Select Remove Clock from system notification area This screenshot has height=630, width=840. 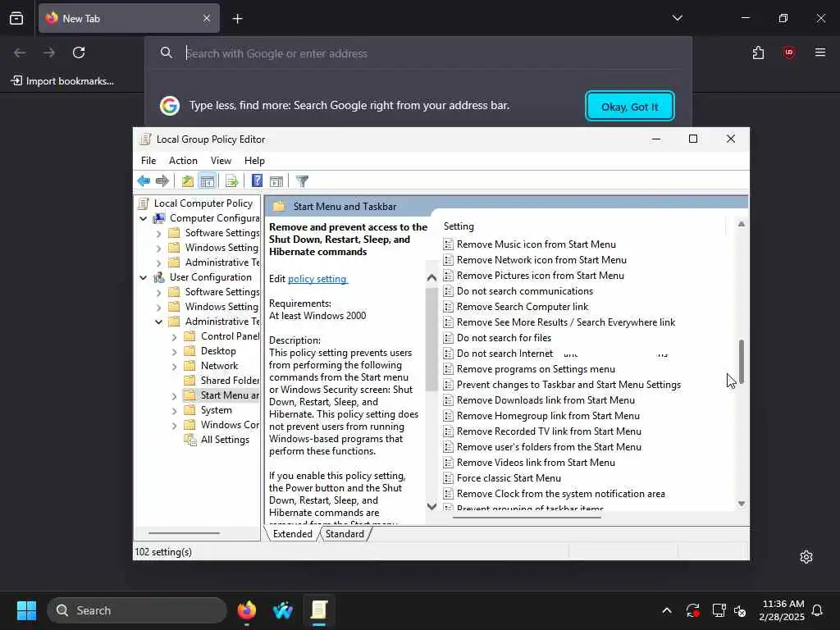pyautogui.click(x=560, y=493)
